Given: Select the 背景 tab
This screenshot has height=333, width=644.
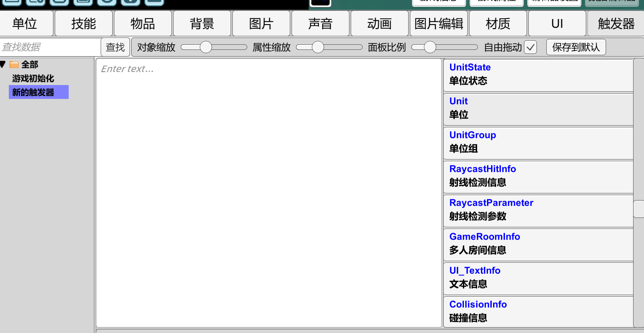Looking at the screenshot, I should coord(202,24).
